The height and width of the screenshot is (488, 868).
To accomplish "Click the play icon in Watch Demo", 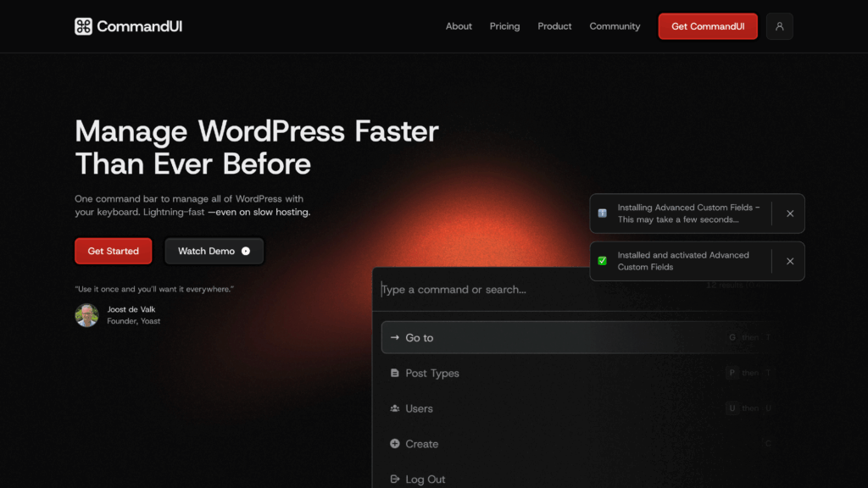I will click(x=246, y=251).
